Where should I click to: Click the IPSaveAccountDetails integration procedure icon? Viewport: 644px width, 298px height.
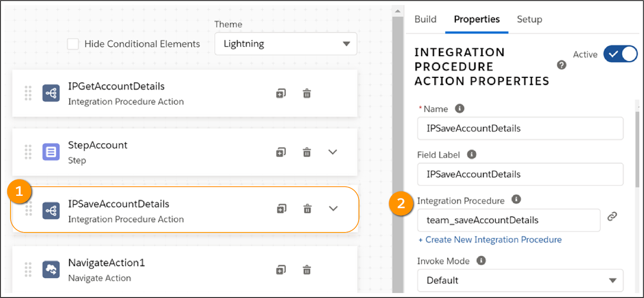click(x=51, y=211)
